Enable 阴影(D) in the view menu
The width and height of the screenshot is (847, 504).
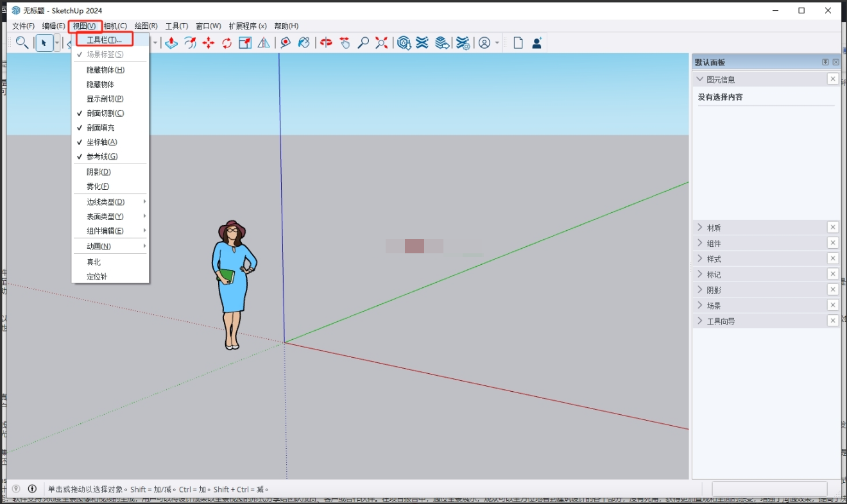(x=110, y=172)
